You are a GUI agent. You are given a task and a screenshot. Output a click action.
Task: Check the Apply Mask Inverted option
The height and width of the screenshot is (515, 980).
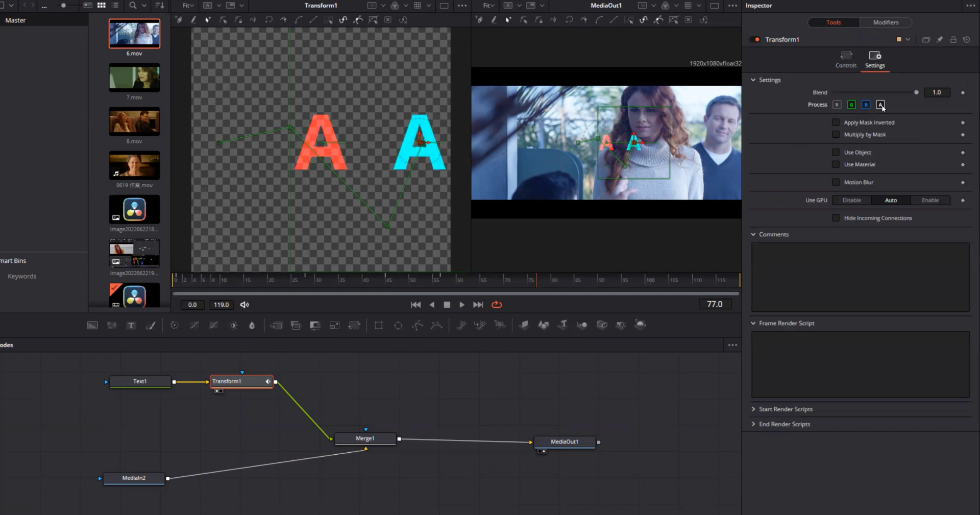(836, 122)
